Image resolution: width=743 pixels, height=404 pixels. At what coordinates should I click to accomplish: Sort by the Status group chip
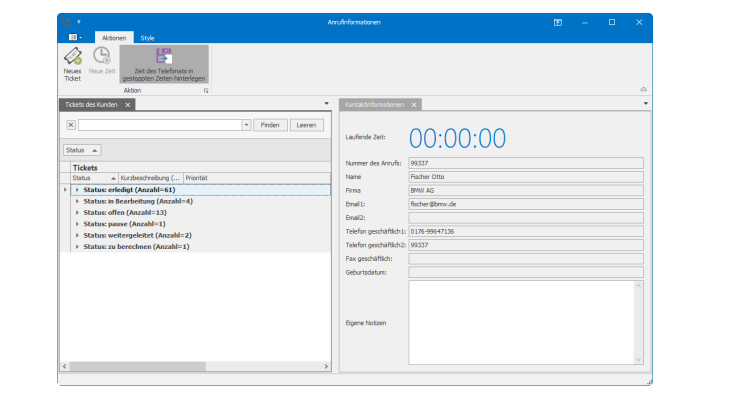click(x=81, y=150)
